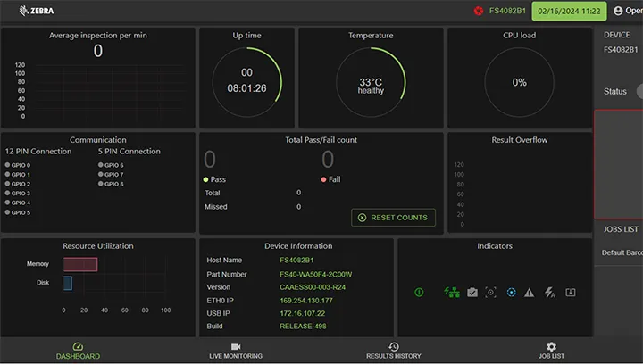Click the blue circular illumination indicator icon
This screenshot has width=643, height=364.
pyautogui.click(x=511, y=292)
